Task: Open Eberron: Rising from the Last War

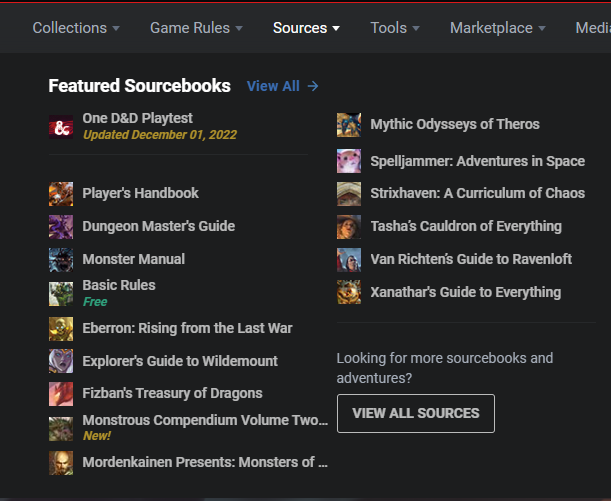Action: [x=187, y=328]
